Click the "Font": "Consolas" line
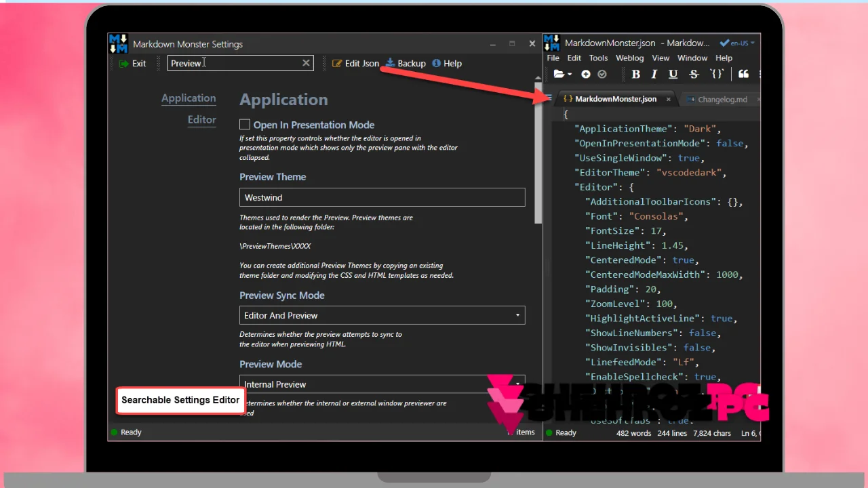868x488 pixels. pyautogui.click(x=637, y=216)
